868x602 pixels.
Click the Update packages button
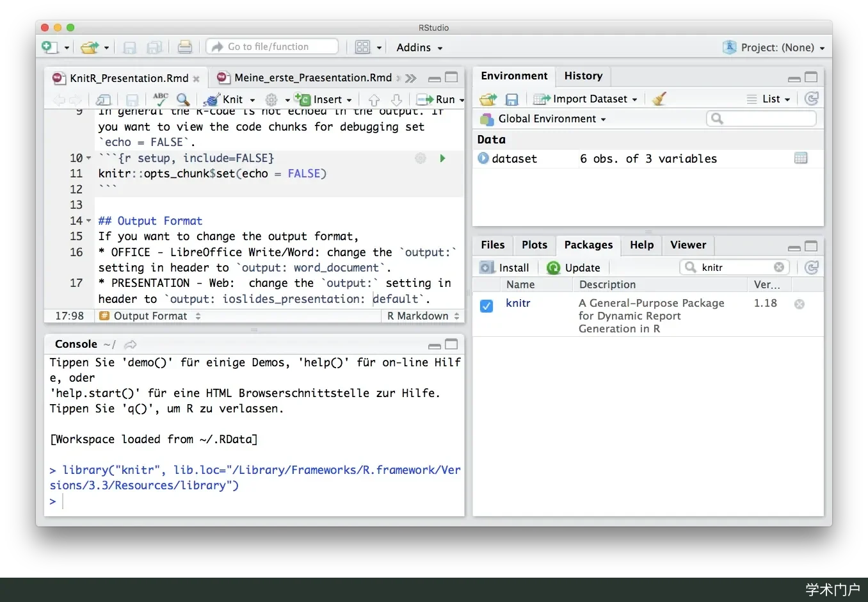tap(574, 268)
